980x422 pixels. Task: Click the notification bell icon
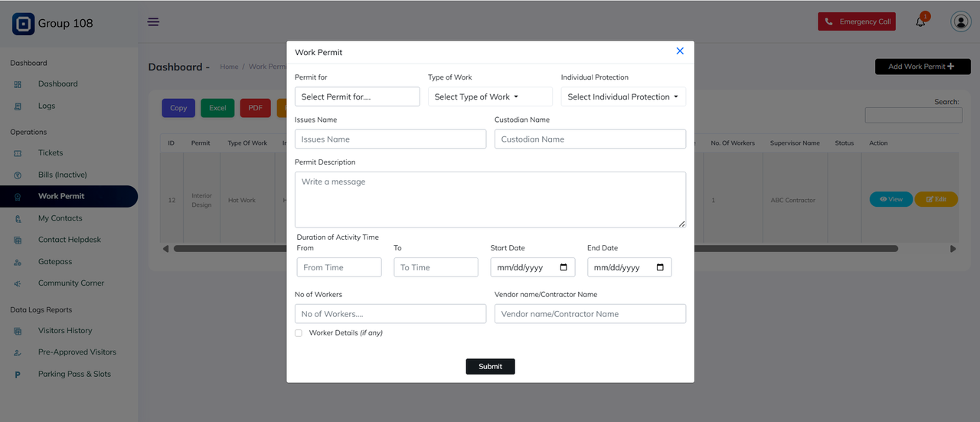pyautogui.click(x=920, y=22)
